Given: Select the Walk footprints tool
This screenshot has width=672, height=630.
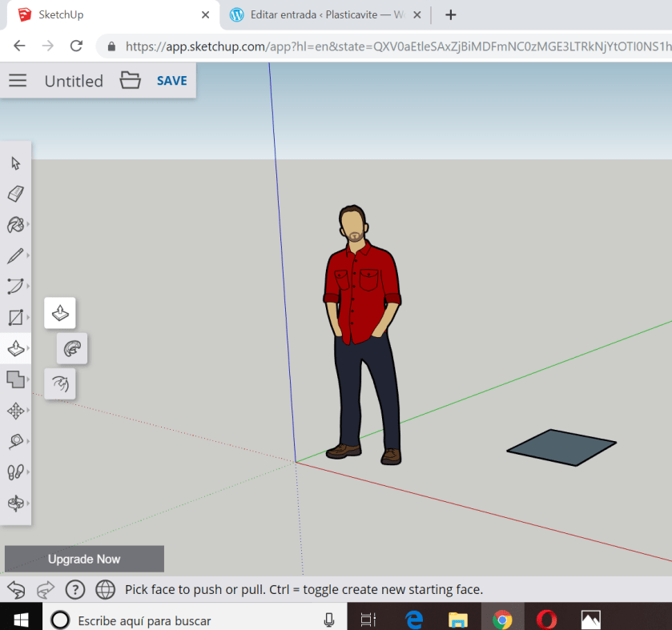Looking at the screenshot, I should click(x=15, y=472).
